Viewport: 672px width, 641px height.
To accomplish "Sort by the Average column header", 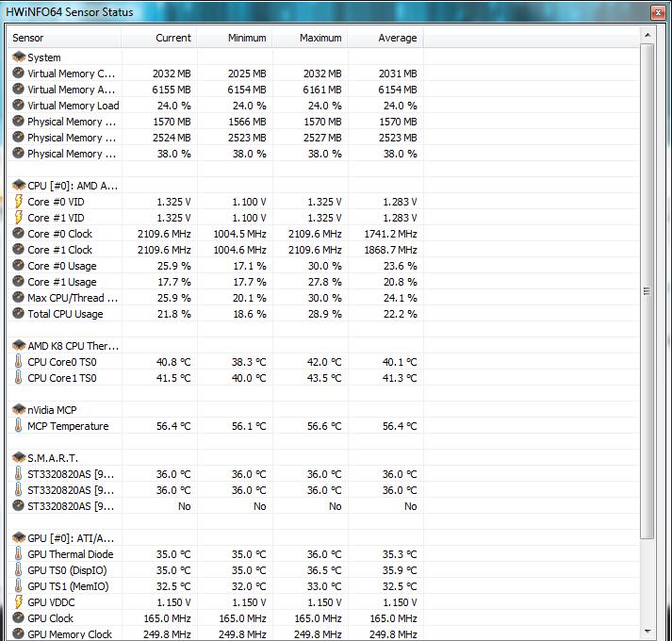I will coord(385,38).
